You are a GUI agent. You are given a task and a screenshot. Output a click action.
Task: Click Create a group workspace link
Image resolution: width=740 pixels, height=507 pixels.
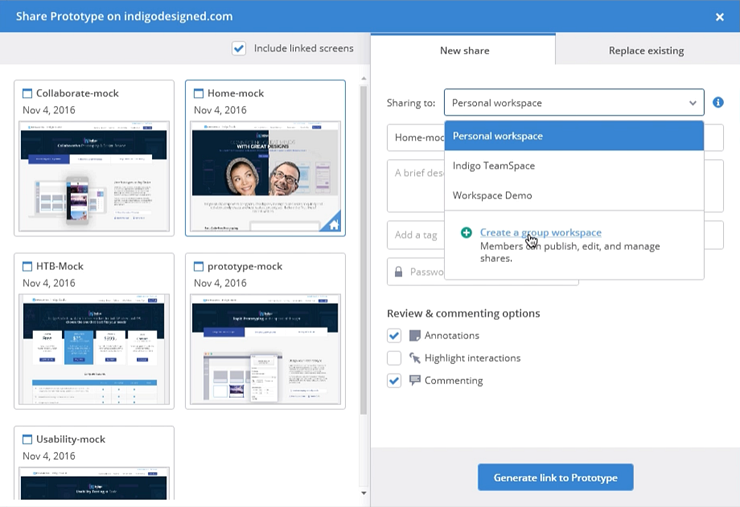(x=541, y=233)
